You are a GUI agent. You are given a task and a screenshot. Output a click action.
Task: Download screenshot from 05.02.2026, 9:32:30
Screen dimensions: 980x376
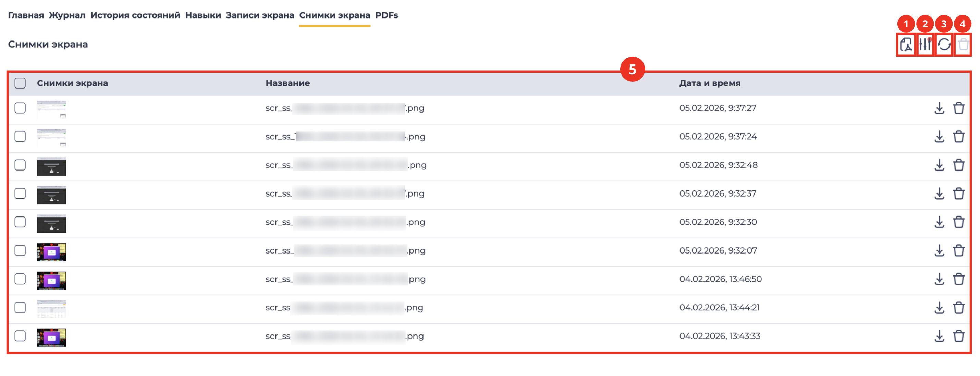tap(939, 222)
